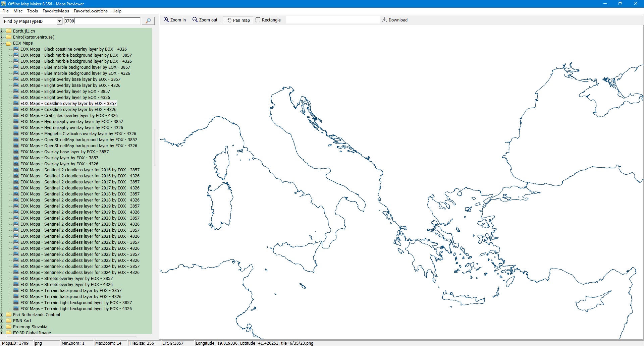Open the Tools menu
Screen dimensions: 644x346
tap(32, 11)
